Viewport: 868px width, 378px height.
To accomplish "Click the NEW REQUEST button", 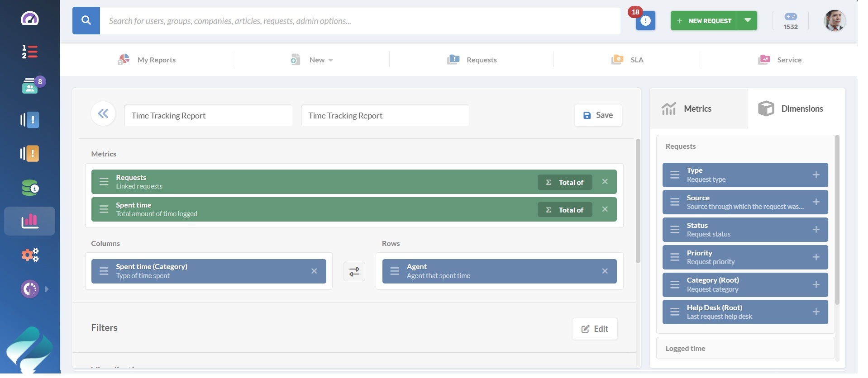I will click(x=704, y=21).
